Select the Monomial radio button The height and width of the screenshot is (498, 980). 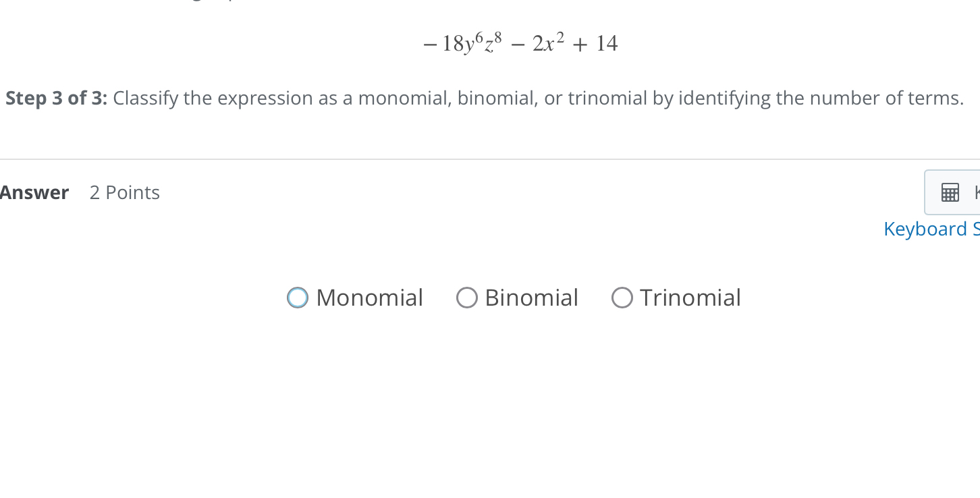coord(297,297)
